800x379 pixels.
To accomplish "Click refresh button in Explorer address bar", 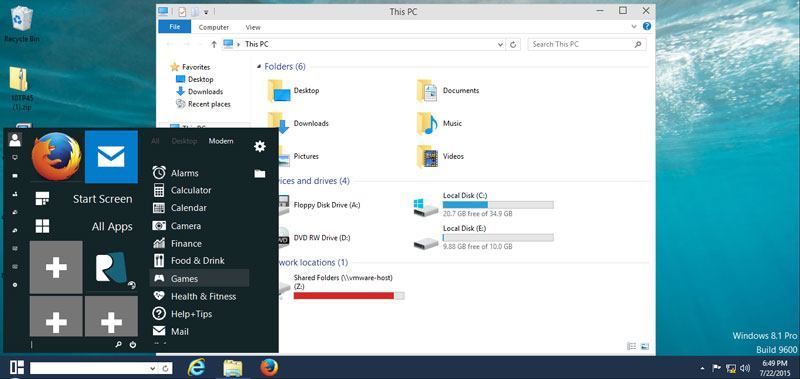I will (x=513, y=44).
